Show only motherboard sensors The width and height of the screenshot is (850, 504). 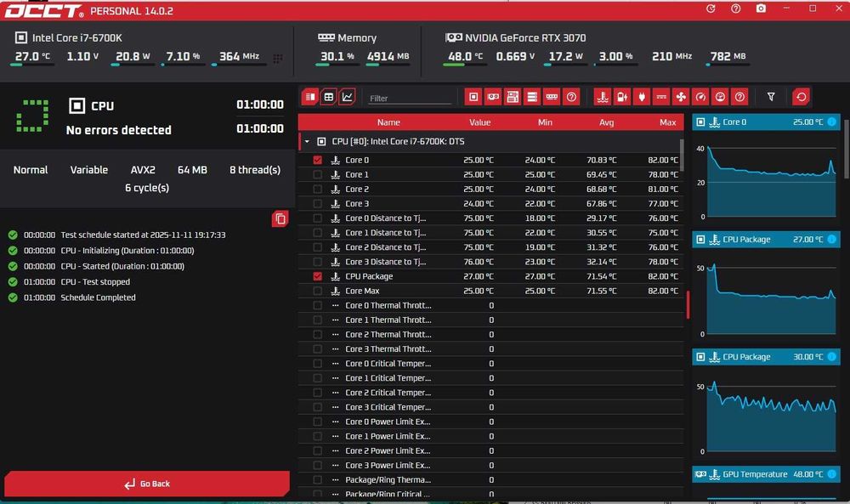513,97
